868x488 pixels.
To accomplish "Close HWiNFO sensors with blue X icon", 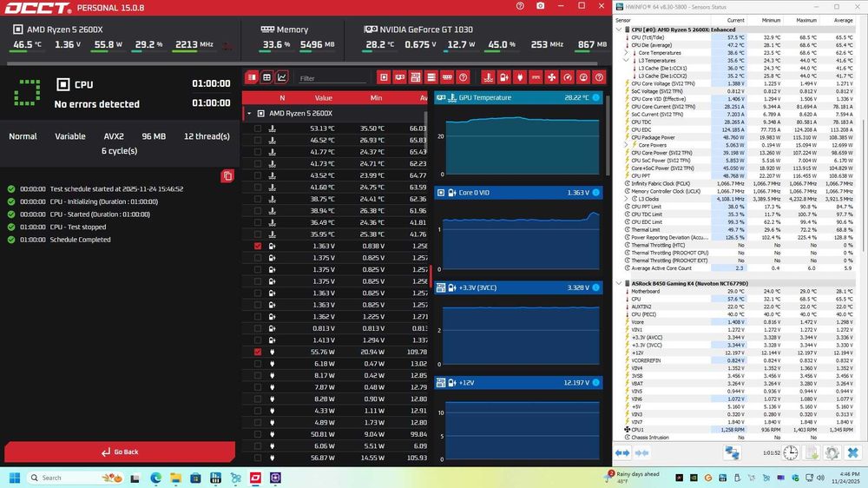I will click(x=853, y=452).
